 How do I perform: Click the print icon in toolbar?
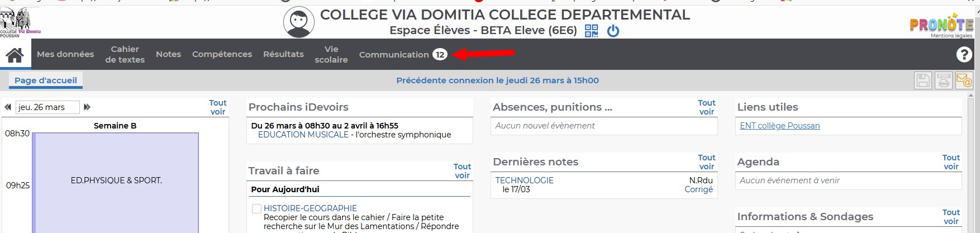point(944,80)
